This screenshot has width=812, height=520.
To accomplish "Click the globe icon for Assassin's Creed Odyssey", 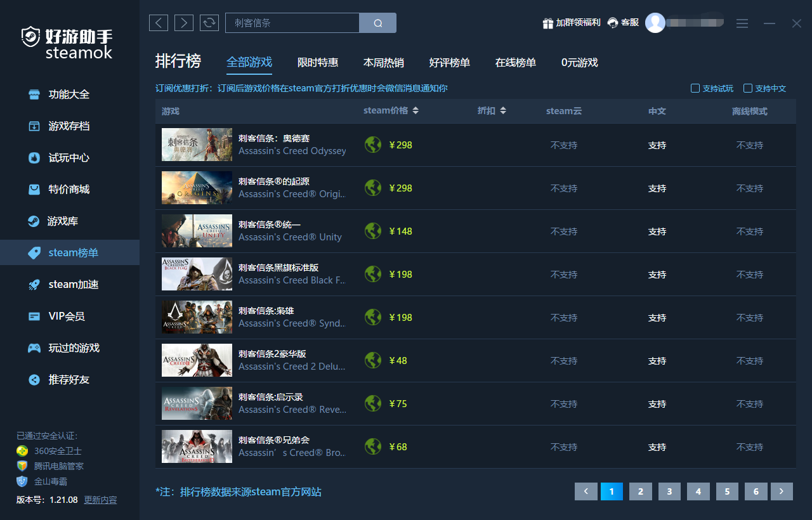I will (373, 145).
